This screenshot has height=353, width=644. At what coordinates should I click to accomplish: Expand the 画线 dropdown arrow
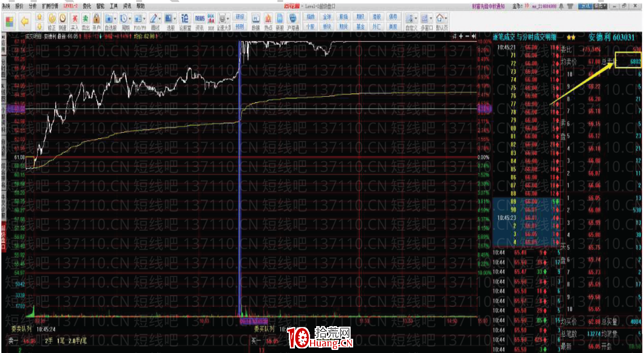pyautogui.click(x=160, y=18)
